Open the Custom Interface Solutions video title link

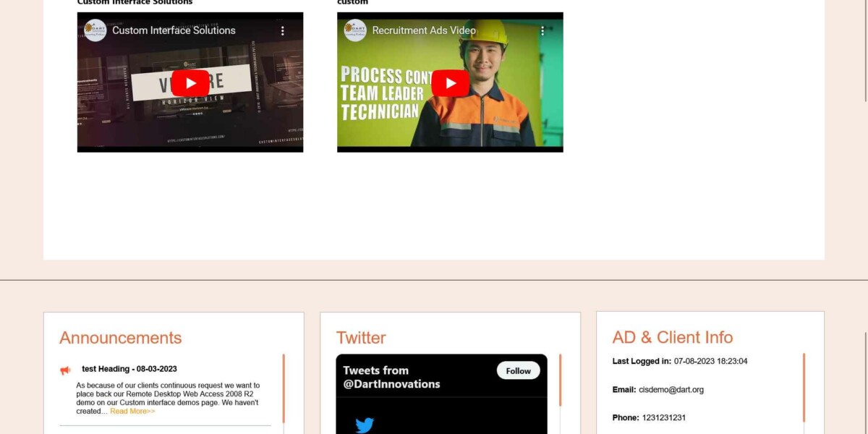coord(174,30)
